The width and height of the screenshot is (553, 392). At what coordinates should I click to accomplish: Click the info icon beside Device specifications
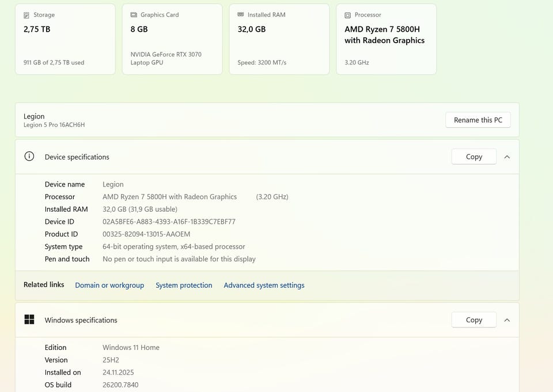(x=29, y=157)
